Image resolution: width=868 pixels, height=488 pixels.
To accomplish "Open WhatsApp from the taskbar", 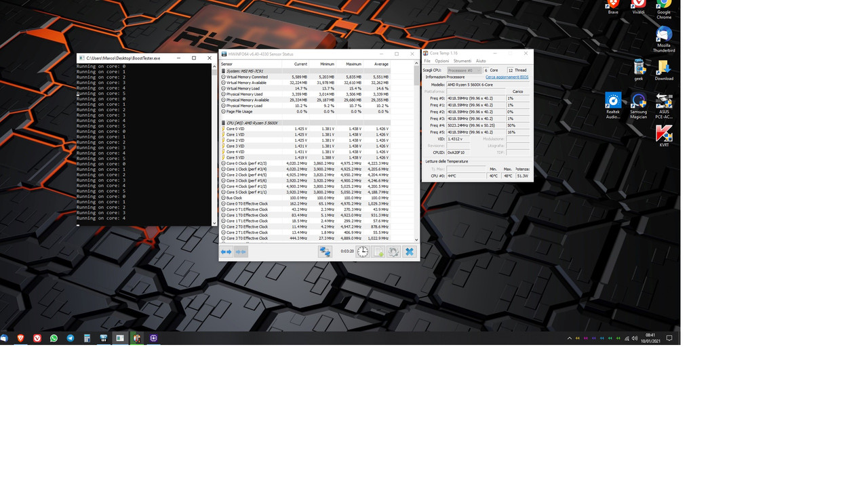I will click(54, 338).
